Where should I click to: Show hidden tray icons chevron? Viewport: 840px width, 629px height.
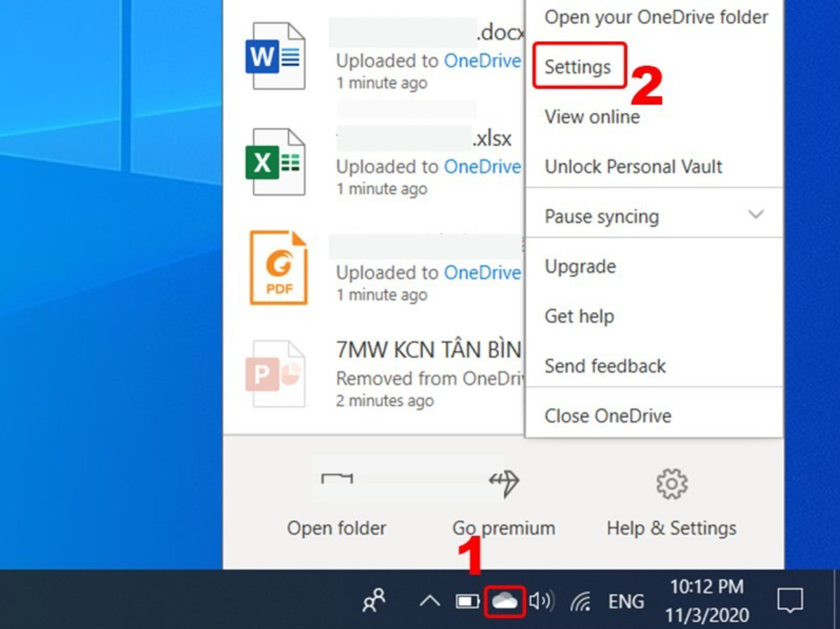(429, 601)
